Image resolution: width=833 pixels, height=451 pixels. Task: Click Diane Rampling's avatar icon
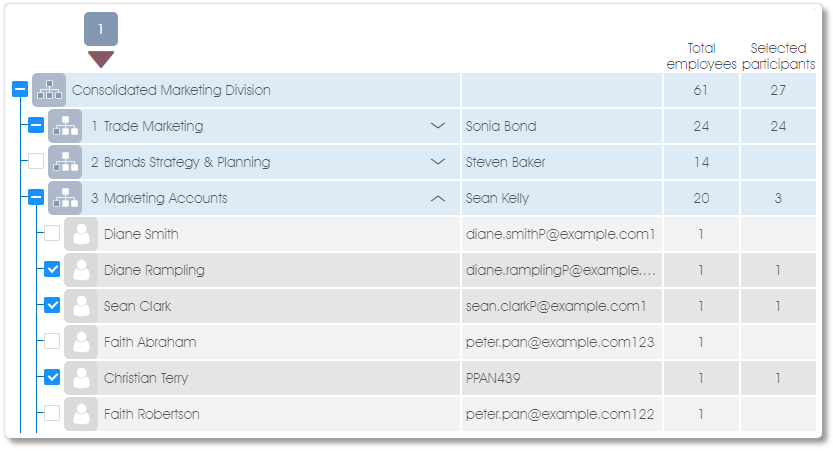point(81,270)
